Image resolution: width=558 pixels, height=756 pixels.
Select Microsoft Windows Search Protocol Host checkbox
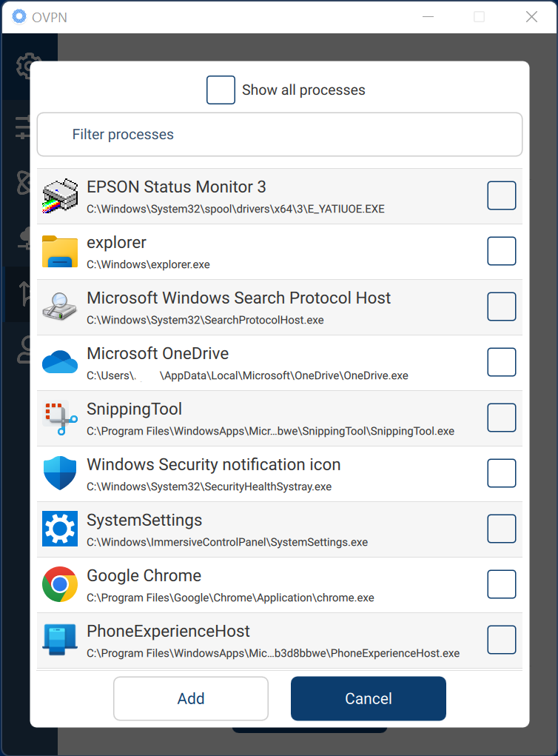pyautogui.click(x=502, y=306)
